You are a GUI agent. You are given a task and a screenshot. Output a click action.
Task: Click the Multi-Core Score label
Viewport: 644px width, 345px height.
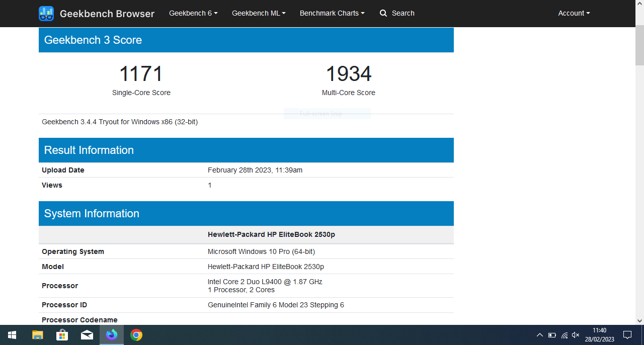pos(349,93)
